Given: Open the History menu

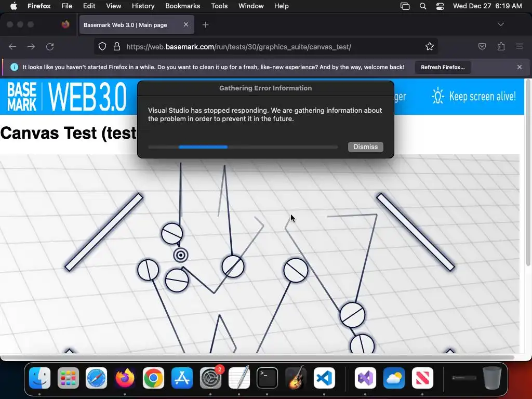Looking at the screenshot, I should click(x=143, y=6).
